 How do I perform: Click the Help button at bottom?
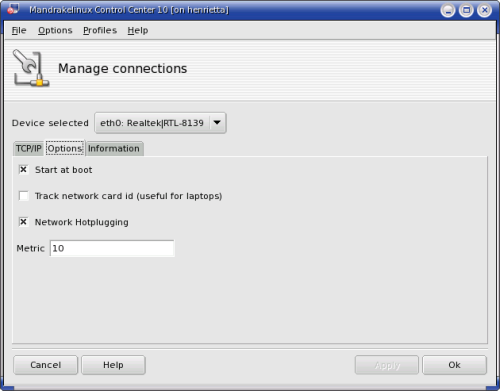coord(113,365)
